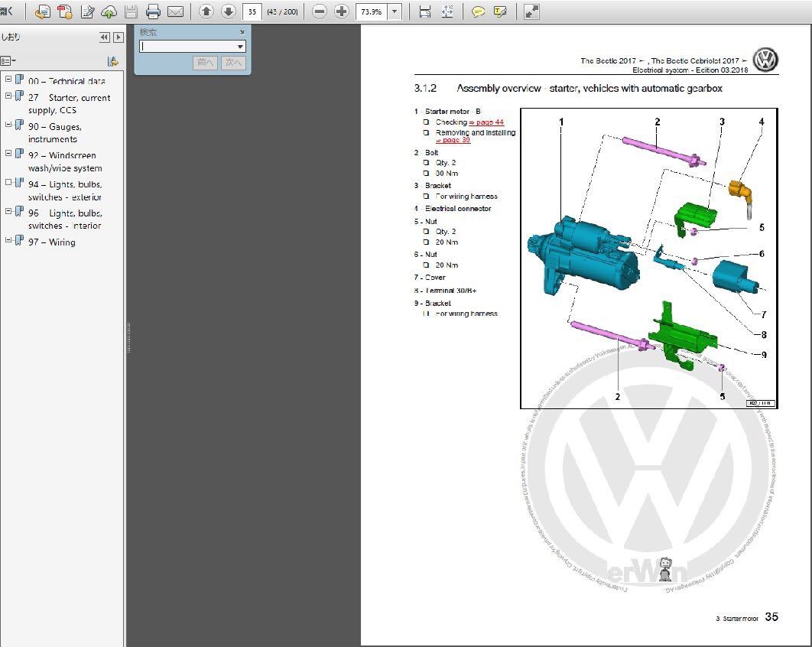
Task: Open bookmark '94 – Lights, bulbs, switches - exterior'
Action: click(x=65, y=190)
